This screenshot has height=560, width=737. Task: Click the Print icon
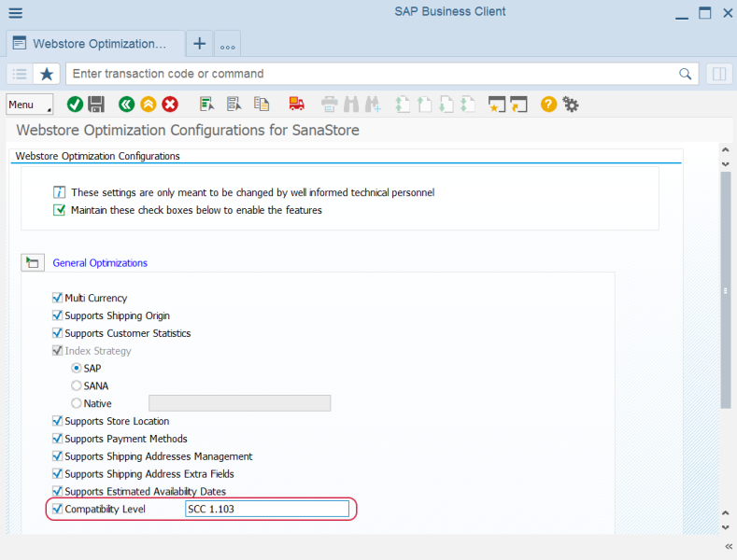330,105
